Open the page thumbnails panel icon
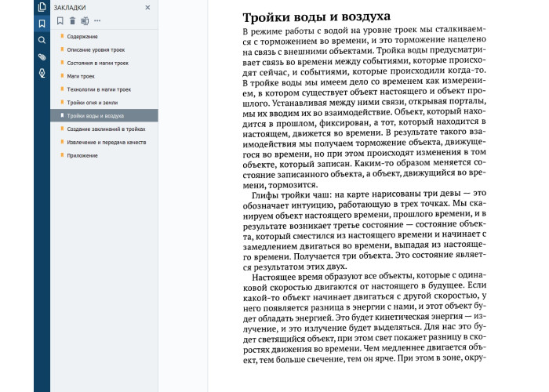This screenshot has width=549, height=392. [42, 7]
